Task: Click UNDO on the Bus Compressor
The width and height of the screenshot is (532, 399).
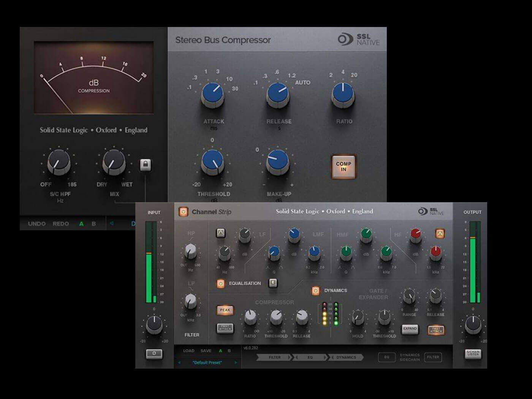Action: pos(37,224)
